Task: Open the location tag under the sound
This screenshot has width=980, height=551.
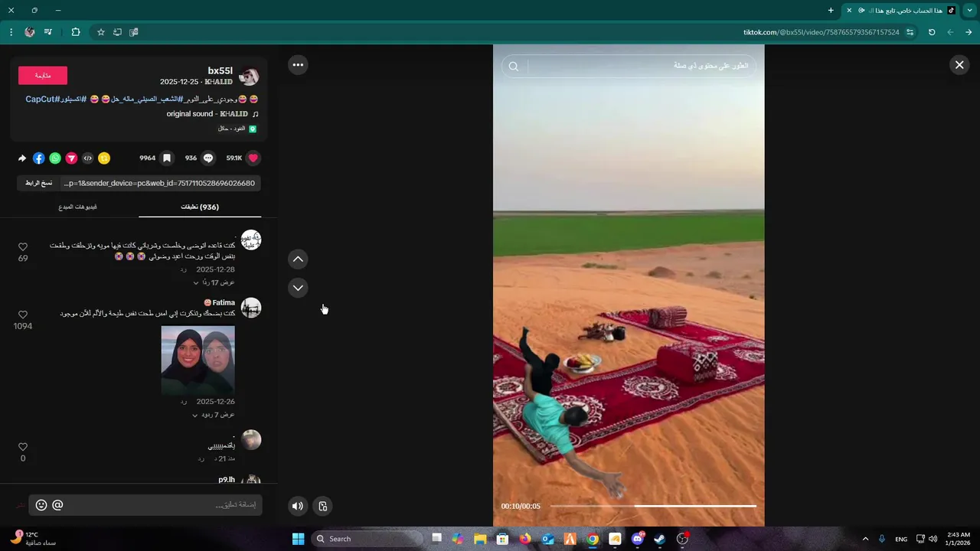Action: [x=237, y=129]
